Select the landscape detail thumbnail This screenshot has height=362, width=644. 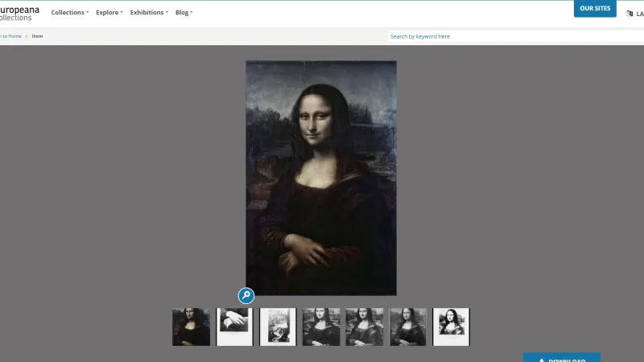pyautogui.click(x=278, y=327)
